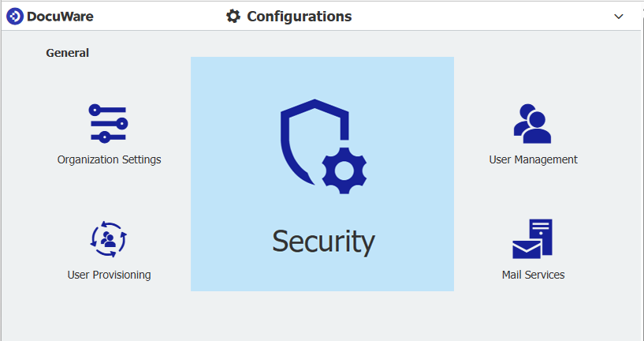
Task: Click the DocuWare logo icon
Action: click(x=15, y=17)
